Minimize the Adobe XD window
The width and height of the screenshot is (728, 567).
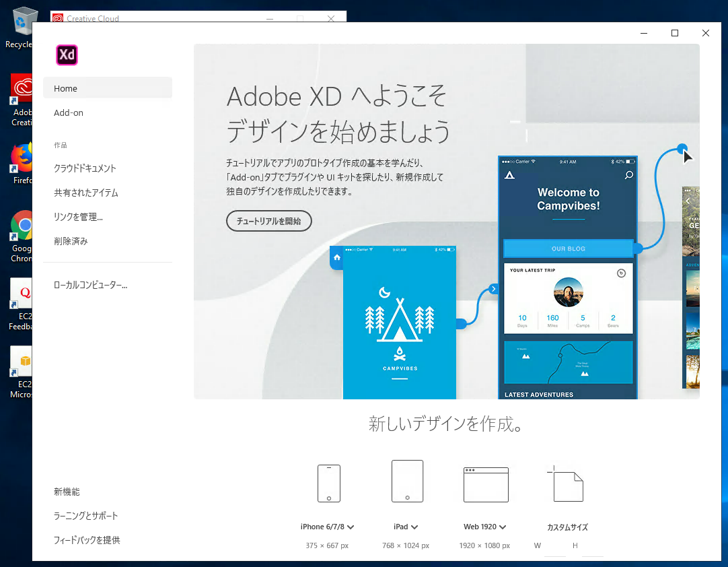[x=643, y=33]
